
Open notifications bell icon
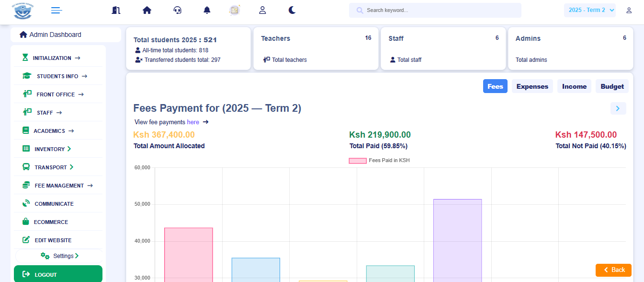pyautogui.click(x=207, y=10)
